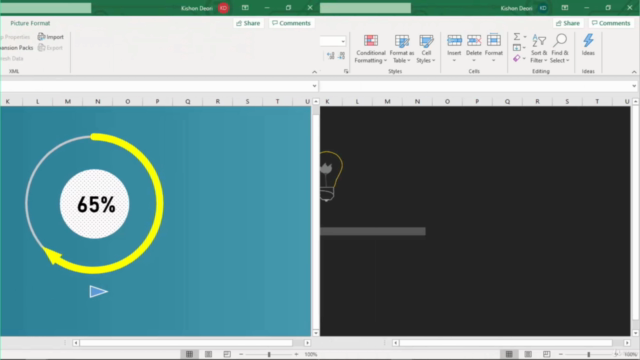The image size is (640, 360).
Task: Click the Delete cells icon
Action: point(474,40)
